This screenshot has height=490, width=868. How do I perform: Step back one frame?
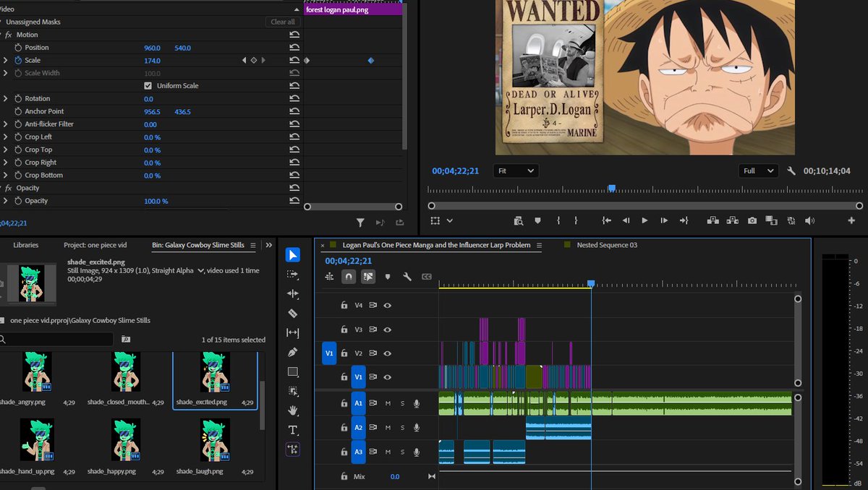[626, 220]
